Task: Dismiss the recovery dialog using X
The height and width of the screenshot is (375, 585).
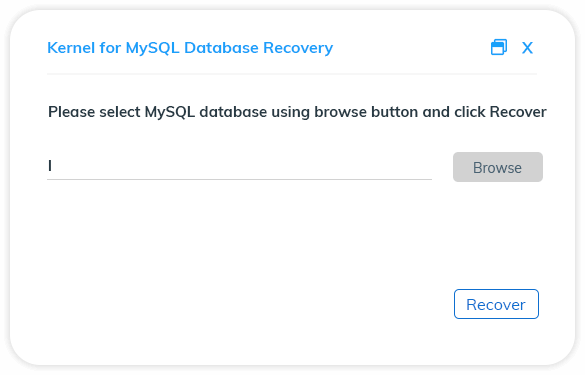Action: 527,48
